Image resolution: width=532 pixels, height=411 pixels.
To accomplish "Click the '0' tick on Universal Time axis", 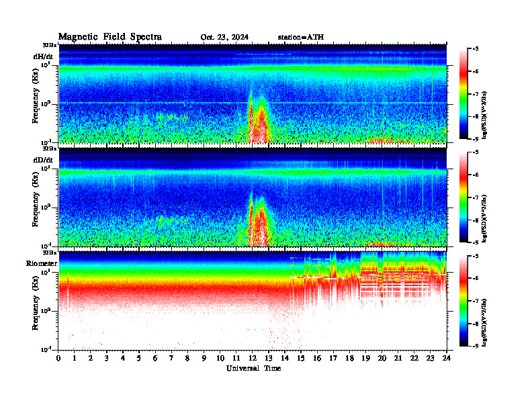I will pos(58,358).
